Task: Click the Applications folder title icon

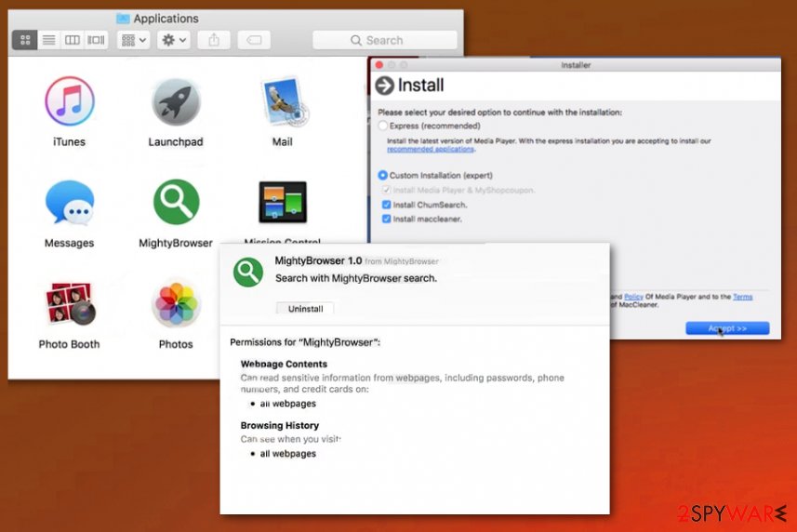Action: (x=123, y=19)
